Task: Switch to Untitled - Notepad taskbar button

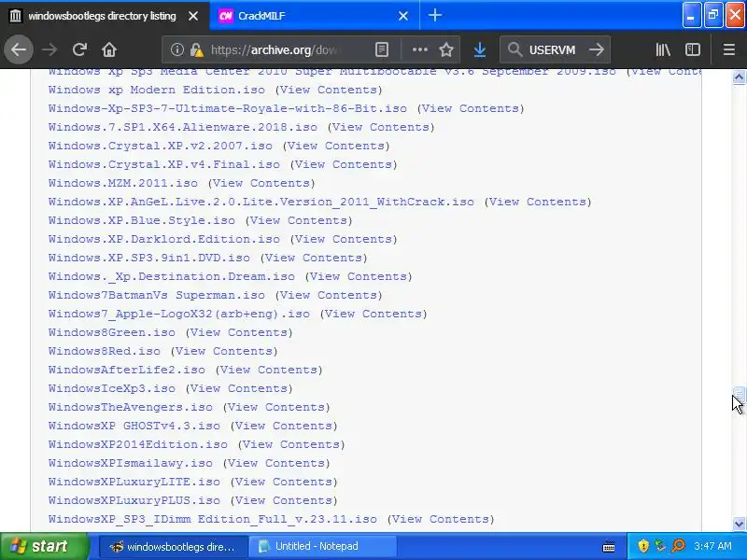Action: click(322, 546)
